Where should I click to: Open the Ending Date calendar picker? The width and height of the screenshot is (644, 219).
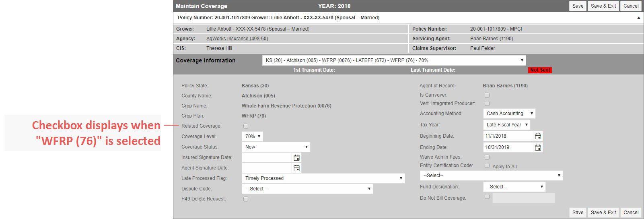[538, 148]
